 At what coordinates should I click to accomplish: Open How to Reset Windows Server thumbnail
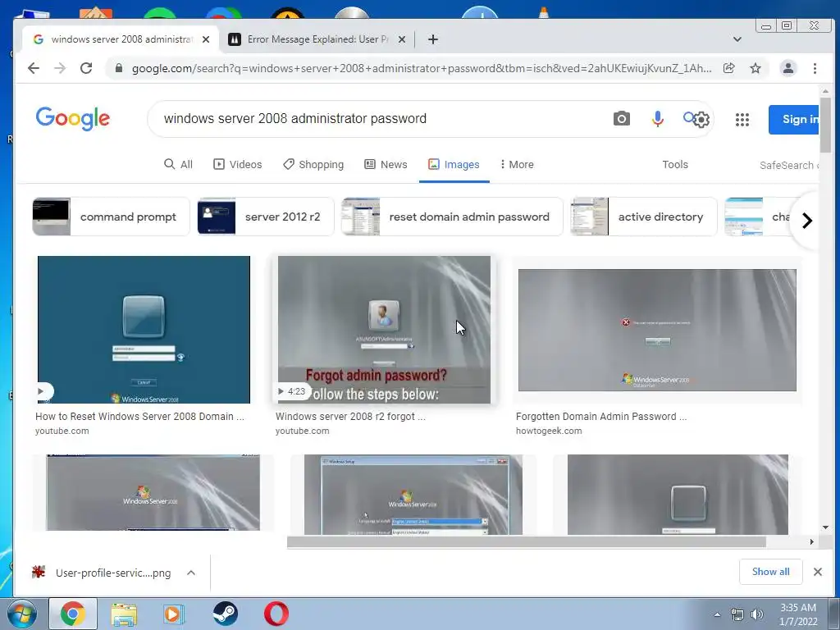click(144, 330)
